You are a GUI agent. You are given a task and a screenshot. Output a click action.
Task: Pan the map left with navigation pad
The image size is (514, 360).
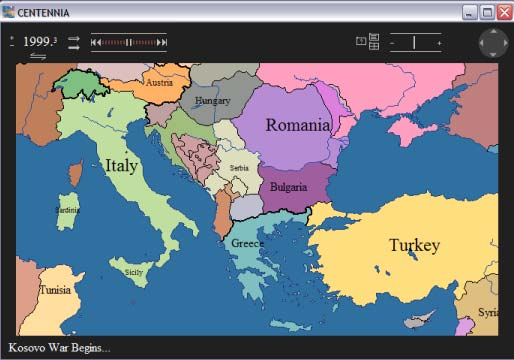482,43
